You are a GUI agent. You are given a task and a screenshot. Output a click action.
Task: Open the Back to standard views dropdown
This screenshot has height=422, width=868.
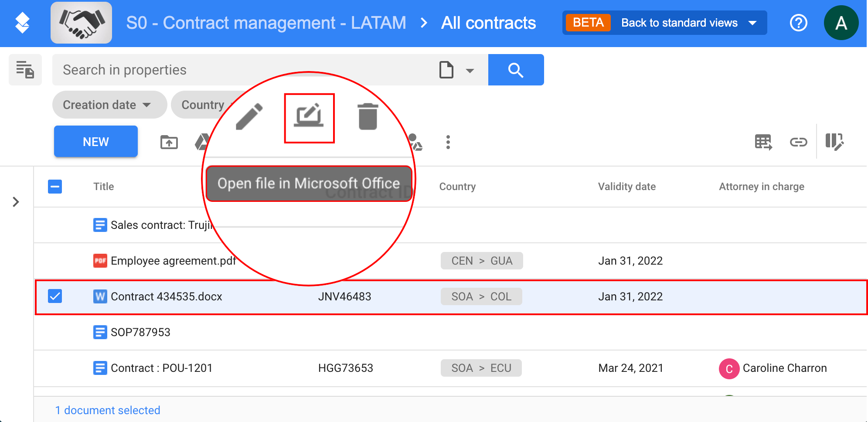click(752, 23)
